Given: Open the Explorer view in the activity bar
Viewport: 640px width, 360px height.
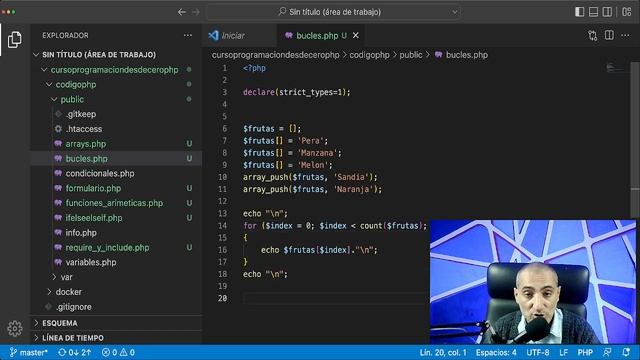Looking at the screenshot, I should pyautogui.click(x=15, y=40).
